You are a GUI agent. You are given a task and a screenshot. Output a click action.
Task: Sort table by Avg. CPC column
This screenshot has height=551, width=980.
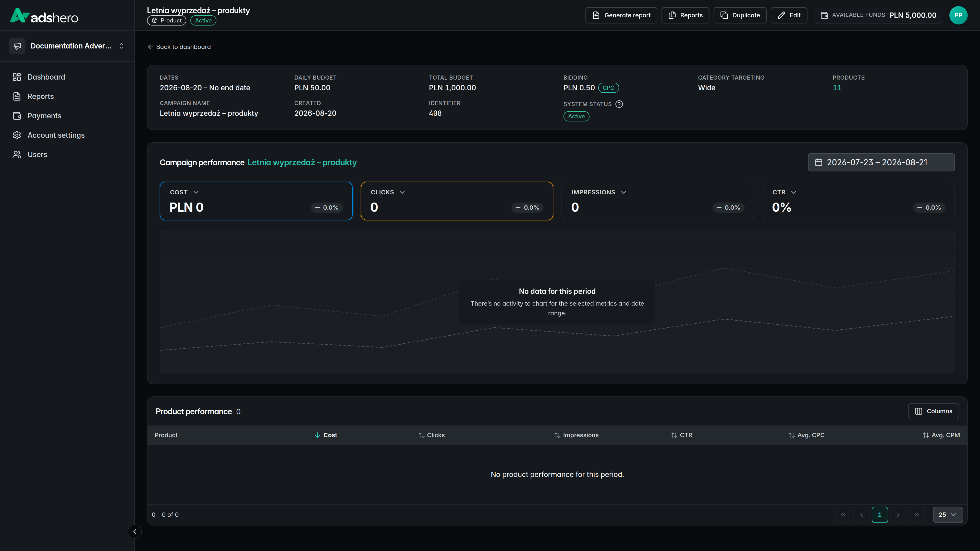click(806, 435)
